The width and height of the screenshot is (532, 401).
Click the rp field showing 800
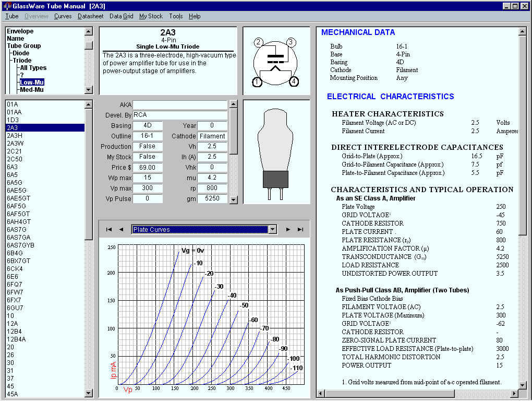212,188
